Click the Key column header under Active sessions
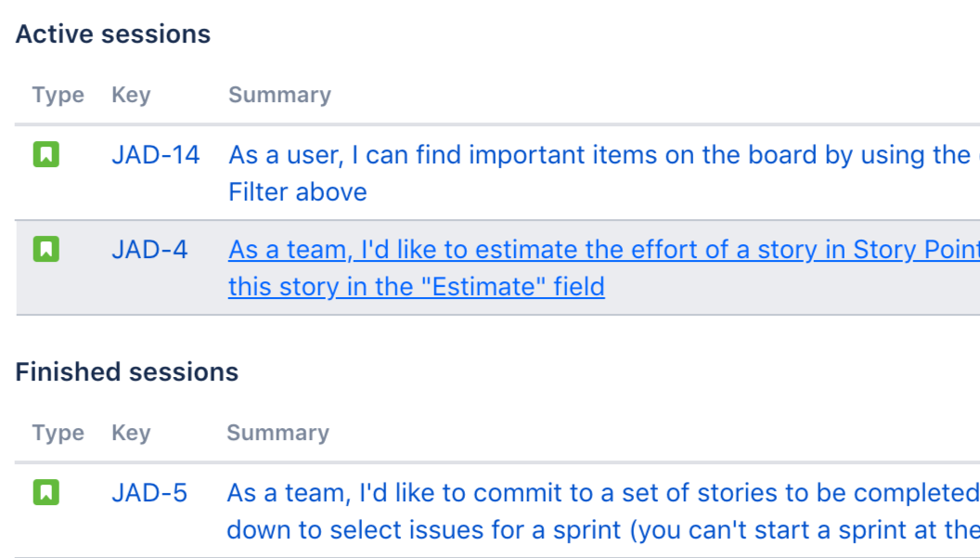Screen dimensions: 980x558 (131, 95)
